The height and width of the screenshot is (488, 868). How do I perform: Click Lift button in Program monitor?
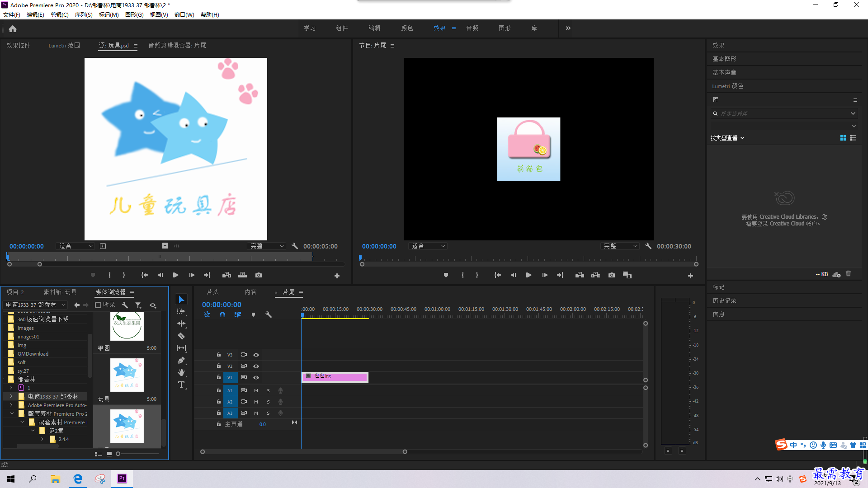(580, 275)
